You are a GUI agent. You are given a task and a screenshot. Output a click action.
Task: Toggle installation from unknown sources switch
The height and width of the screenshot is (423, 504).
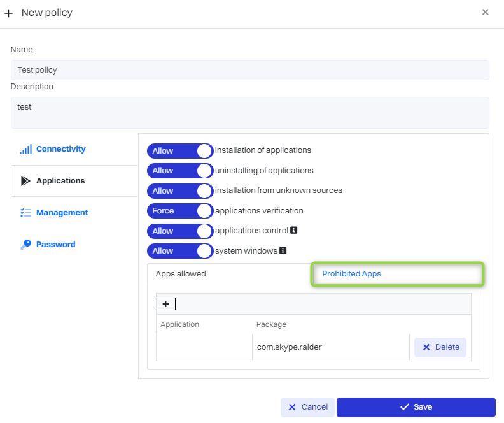tap(180, 190)
